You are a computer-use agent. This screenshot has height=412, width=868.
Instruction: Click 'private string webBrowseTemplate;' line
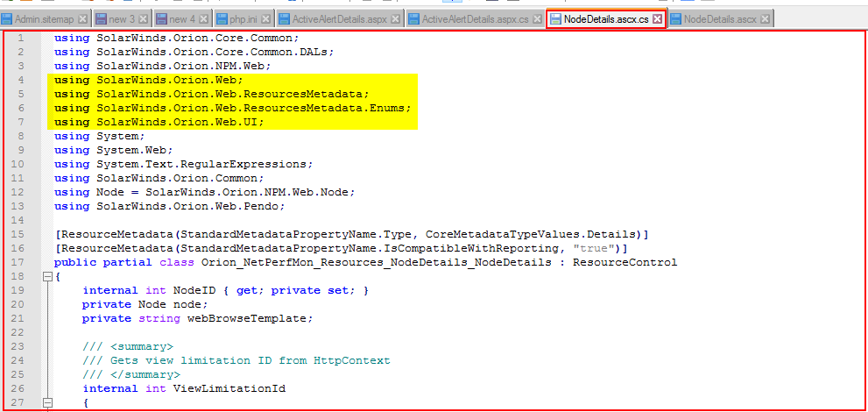pyautogui.click(x=198, y=318)
